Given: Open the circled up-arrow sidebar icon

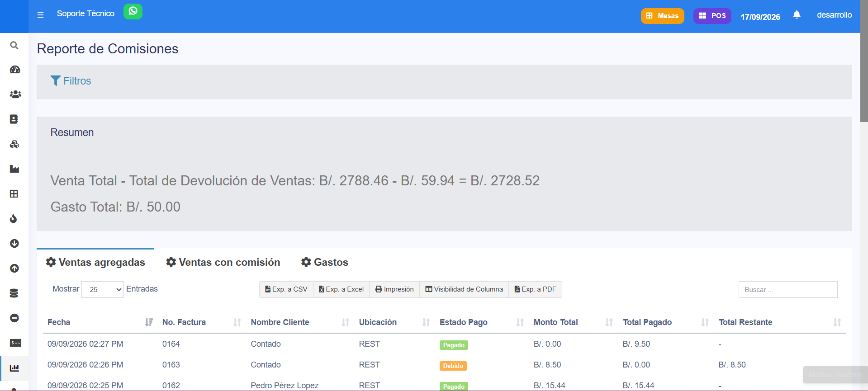Looking at the screenshot, I should [x=14, y=269].
